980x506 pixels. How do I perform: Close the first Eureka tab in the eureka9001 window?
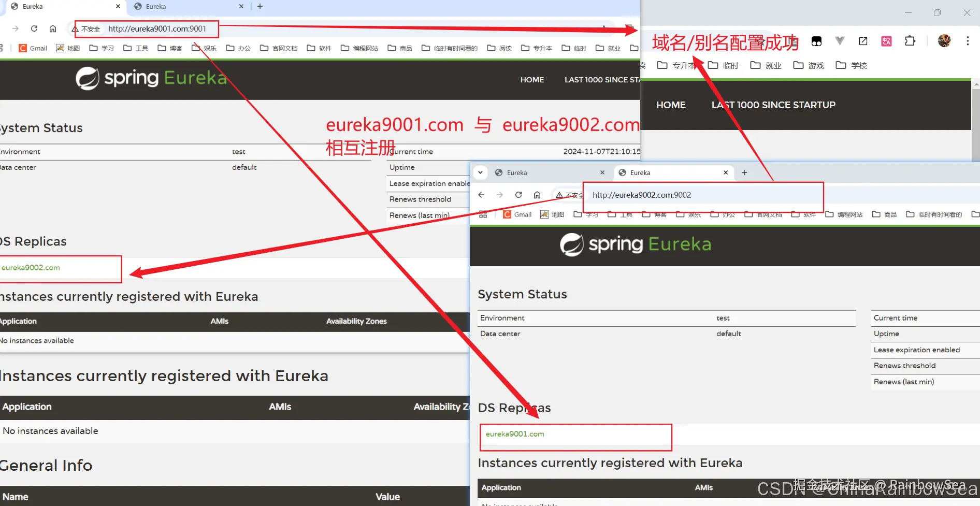pos(118,6)
